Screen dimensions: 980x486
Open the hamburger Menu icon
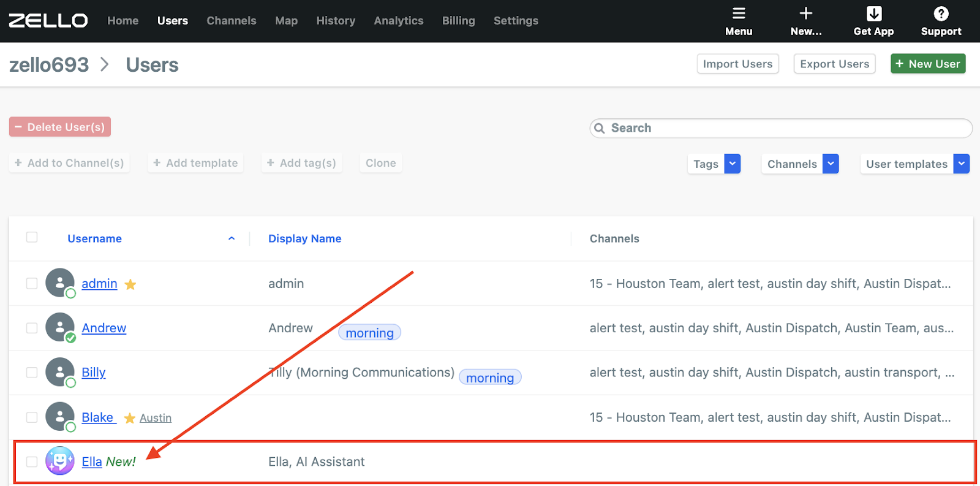(x=739, y=13)
